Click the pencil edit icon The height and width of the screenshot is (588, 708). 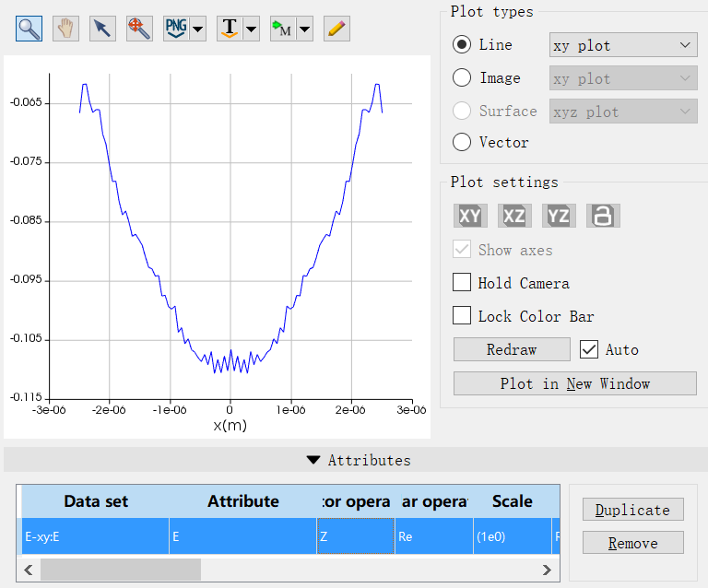click(336, 29)
